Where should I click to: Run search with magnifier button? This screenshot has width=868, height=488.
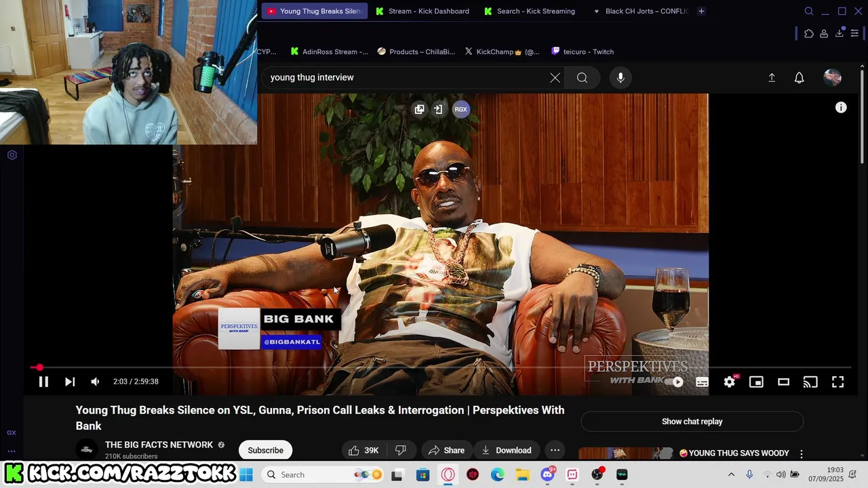click(x=582, y=77)
